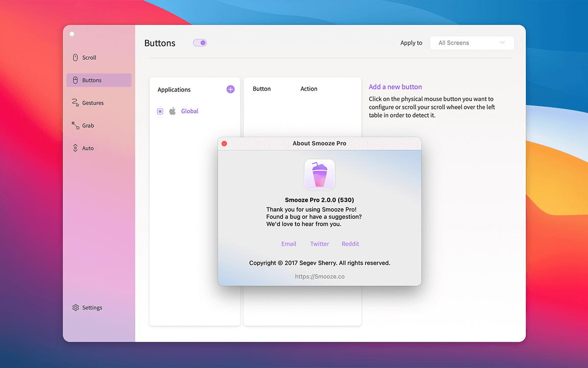Open the Reddit link

pos(350,244)
